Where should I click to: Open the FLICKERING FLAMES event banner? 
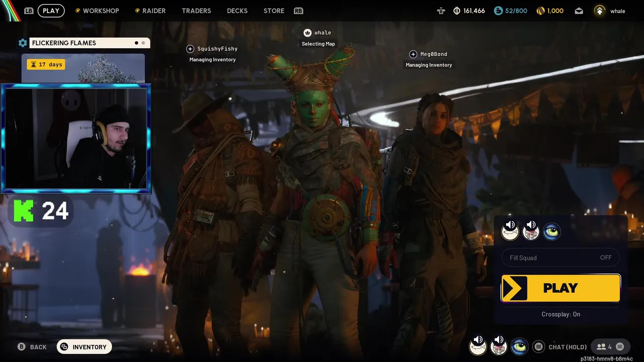pyautogui.click(x=90, y=43)
